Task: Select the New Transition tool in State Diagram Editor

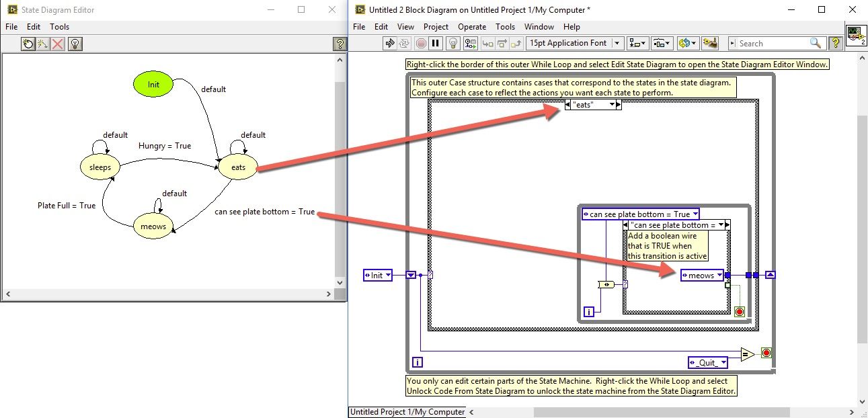Action: [x=43, y=44]
